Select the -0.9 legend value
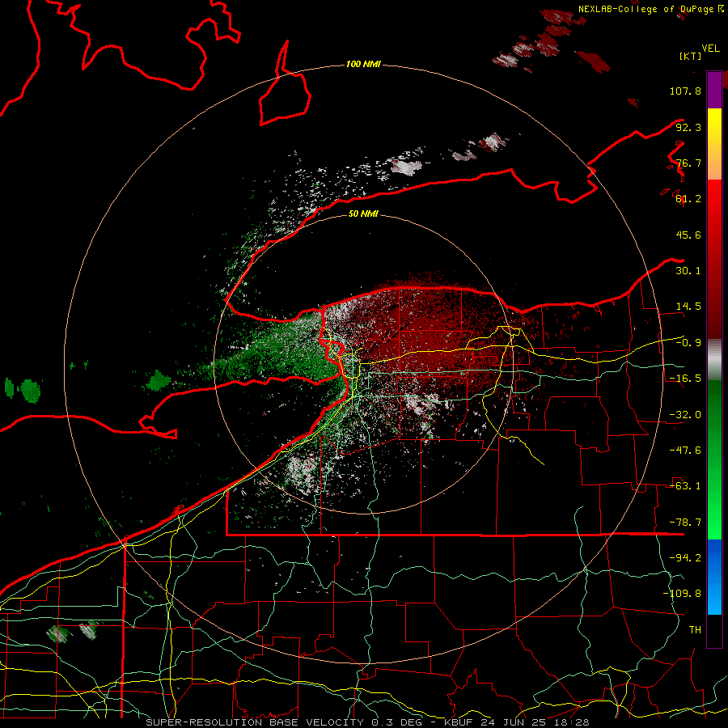 (x=688, y=342)
